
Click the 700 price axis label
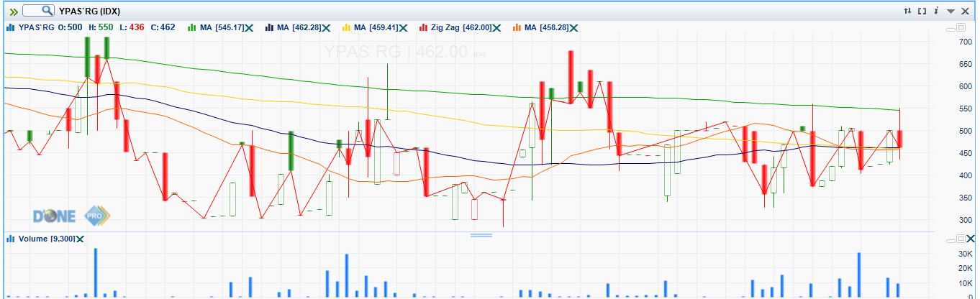tap(965, 42)
